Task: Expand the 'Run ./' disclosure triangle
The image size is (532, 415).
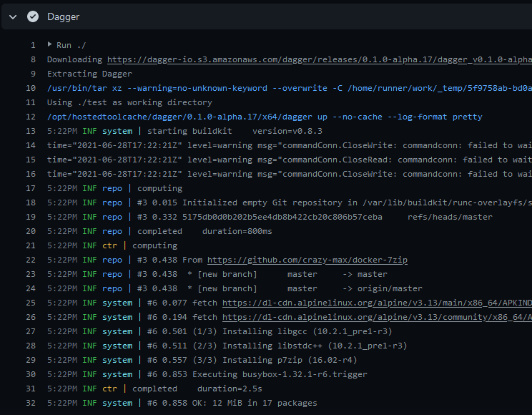Action: click(x=49, y=45)
